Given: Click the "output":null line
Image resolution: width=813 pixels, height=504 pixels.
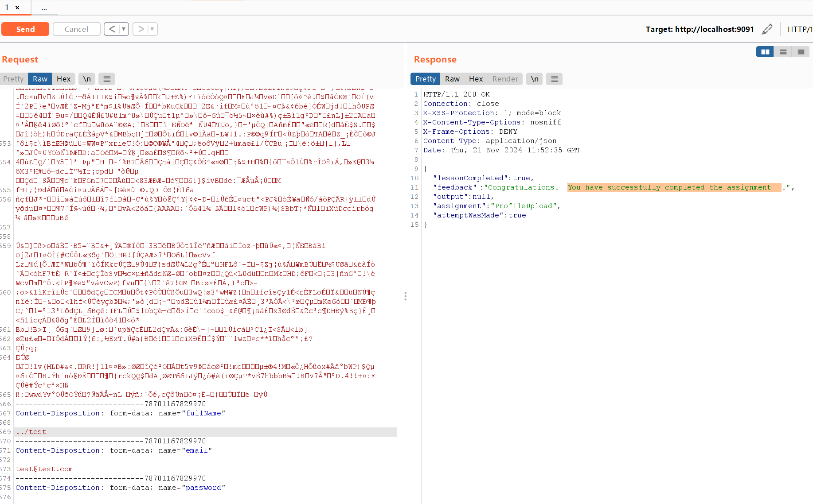Looking at the screenshot, I should click(x=464, y=197).
